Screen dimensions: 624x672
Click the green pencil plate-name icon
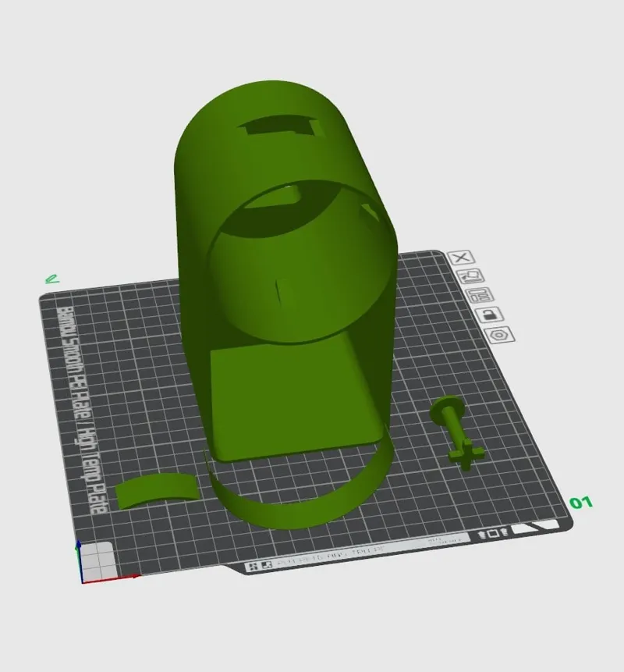52,279
